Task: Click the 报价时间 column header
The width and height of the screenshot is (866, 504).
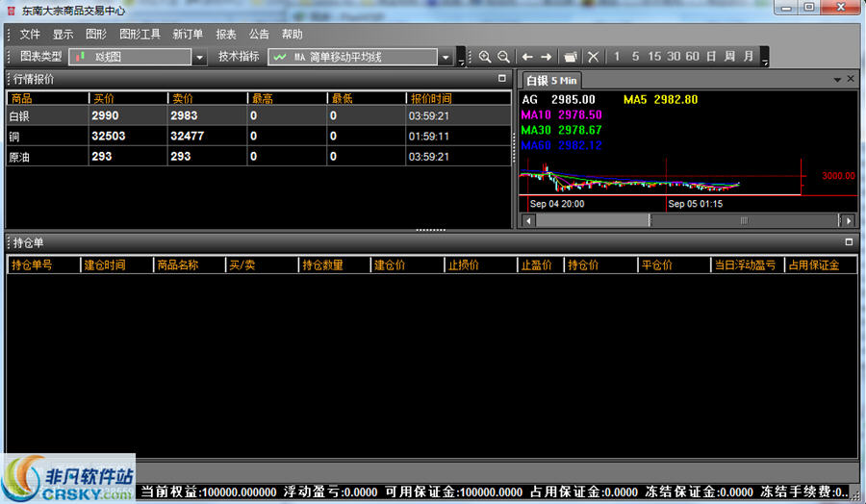Action: point(459,98)
